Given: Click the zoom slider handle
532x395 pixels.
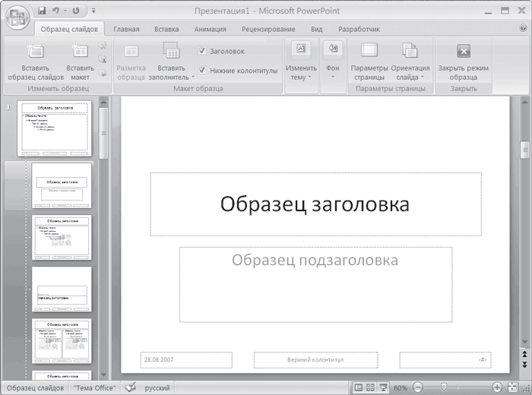Looking at the screenshot, I should [x=443, y=387].
